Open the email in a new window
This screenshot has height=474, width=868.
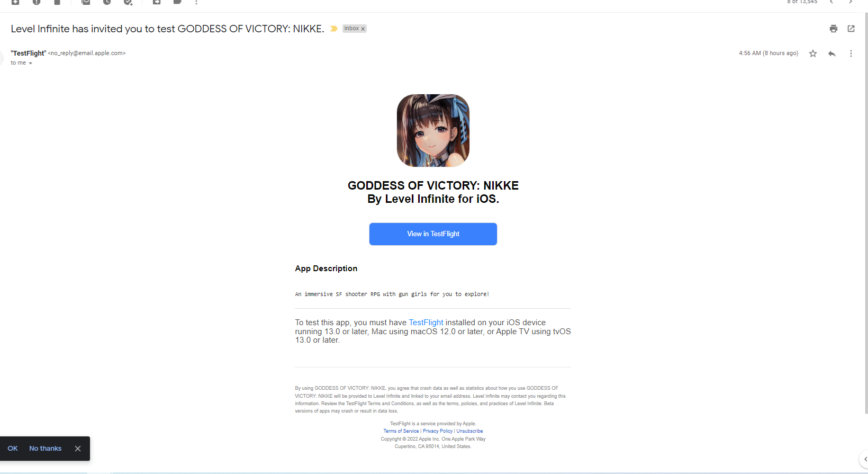851,29
